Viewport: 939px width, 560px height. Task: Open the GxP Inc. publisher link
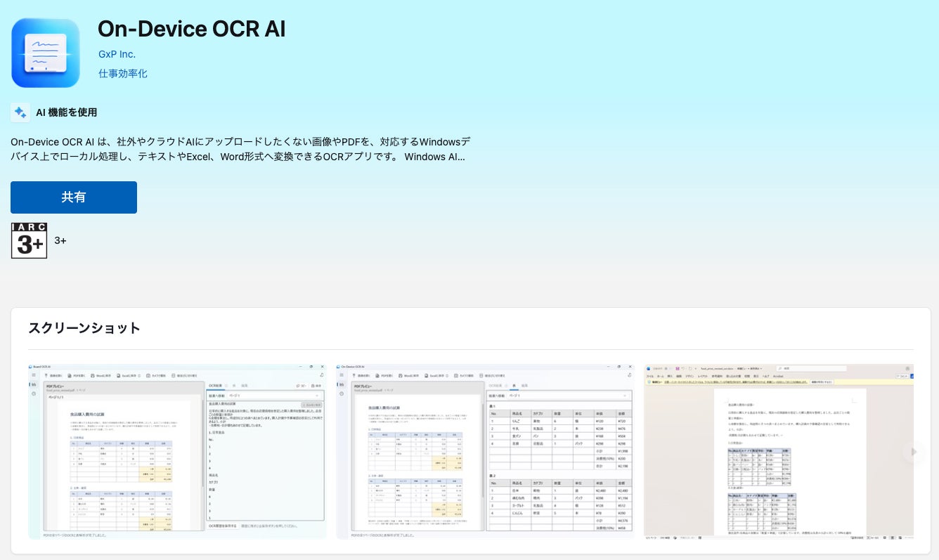[x=117, y=54]
